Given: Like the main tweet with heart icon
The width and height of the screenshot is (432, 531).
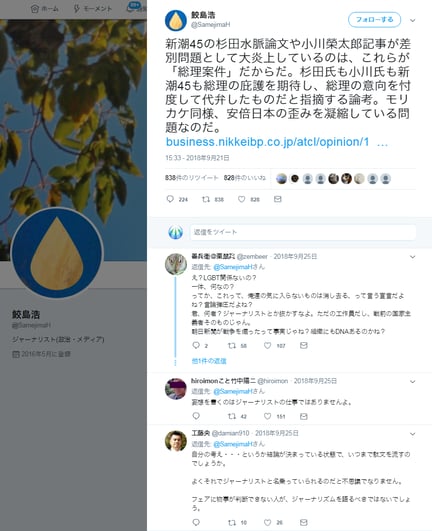Looking at the screenshot, I should 241,199.
